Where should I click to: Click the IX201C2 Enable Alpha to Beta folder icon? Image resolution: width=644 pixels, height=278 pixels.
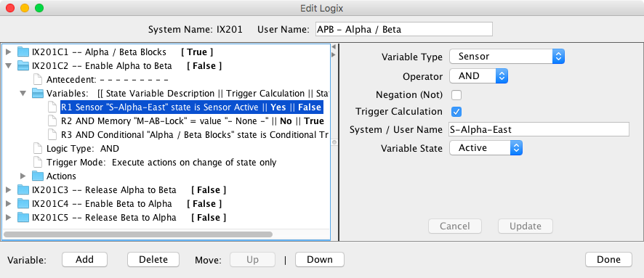pos(23,66)
